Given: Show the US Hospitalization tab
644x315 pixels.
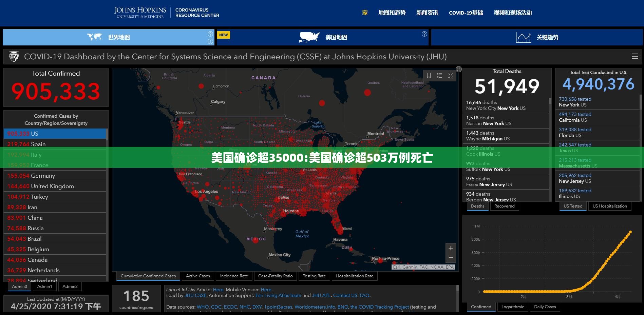Looking at the screenshot, I should [x=610, y=206].
